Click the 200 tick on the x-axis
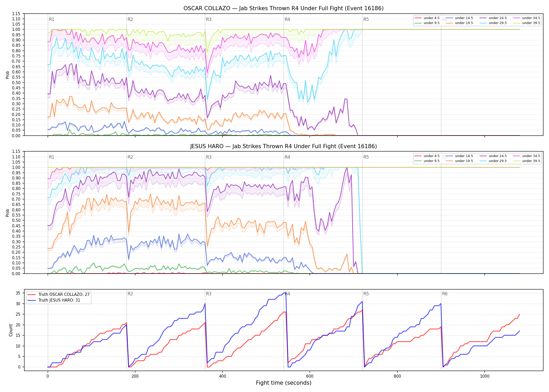This screenshot has height=392, width=549. [x=135, y=376]
